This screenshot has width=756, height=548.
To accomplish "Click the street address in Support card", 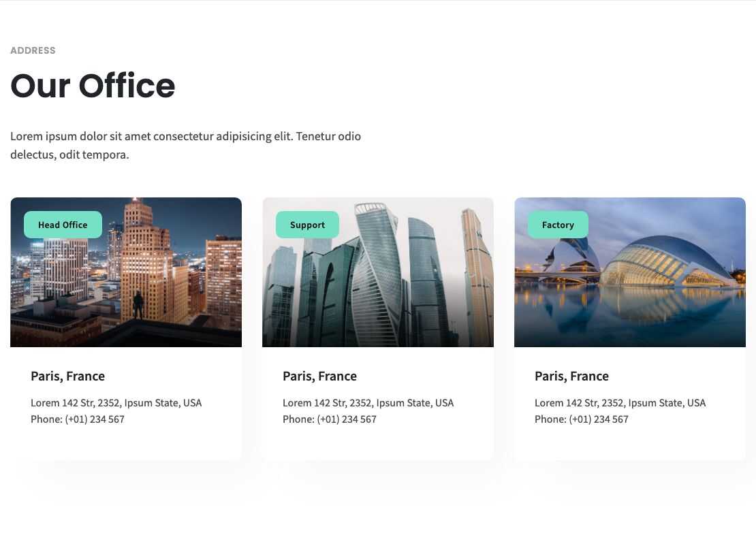I will [x=368, y=403].
